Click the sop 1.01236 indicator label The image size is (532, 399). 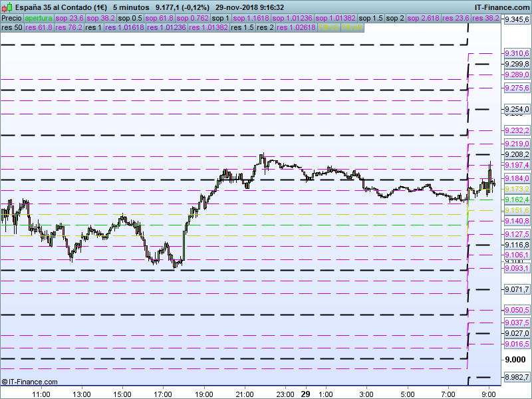(x=292, y=19)
